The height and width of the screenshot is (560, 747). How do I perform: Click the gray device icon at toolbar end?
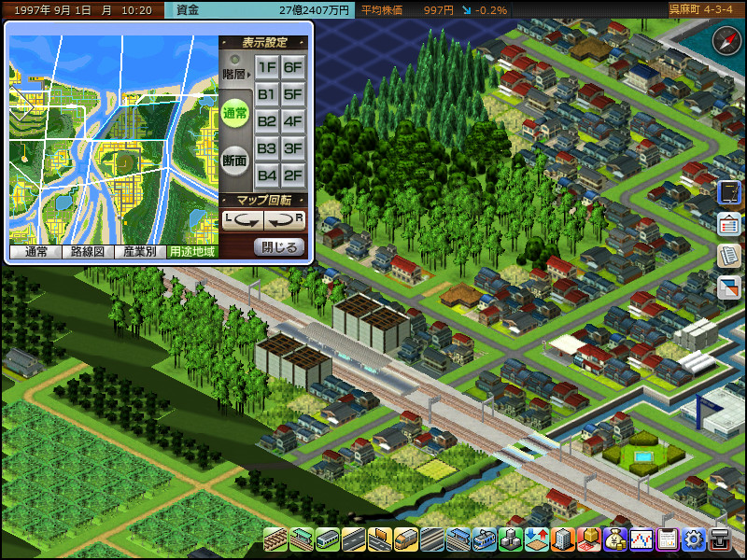click(720, 539)
